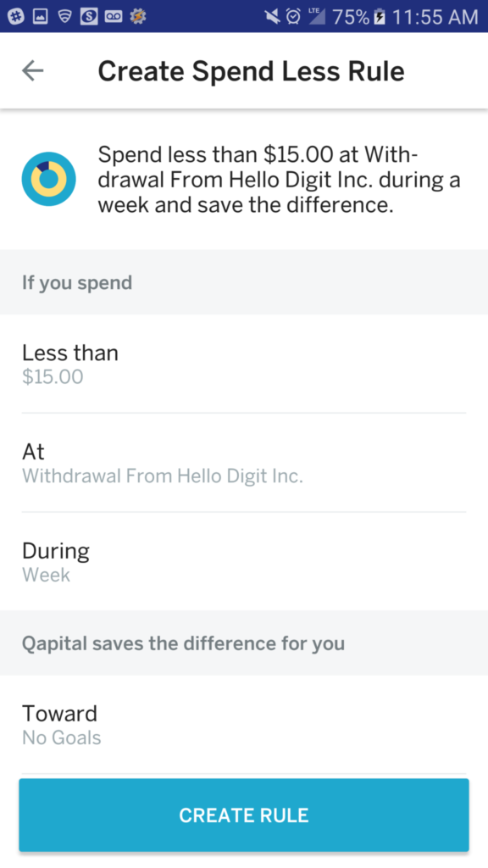
Task: Tap the image notification icon
Action: click(41, 17)
